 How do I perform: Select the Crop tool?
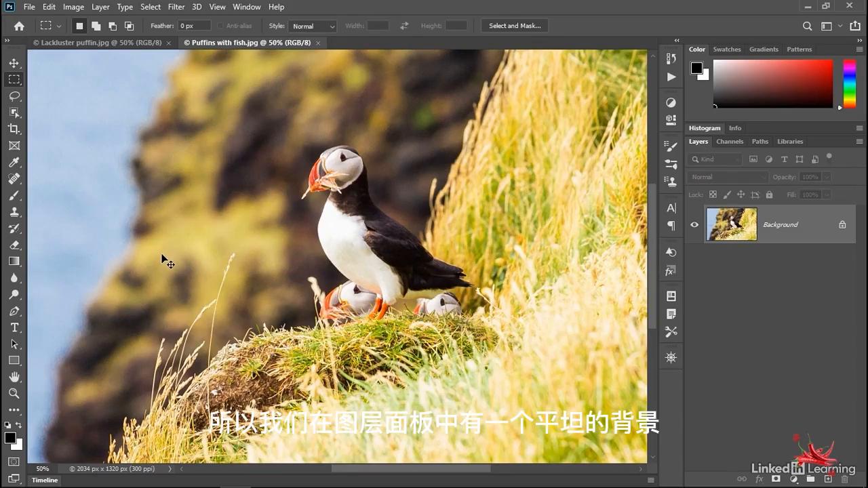click(14, 129)
